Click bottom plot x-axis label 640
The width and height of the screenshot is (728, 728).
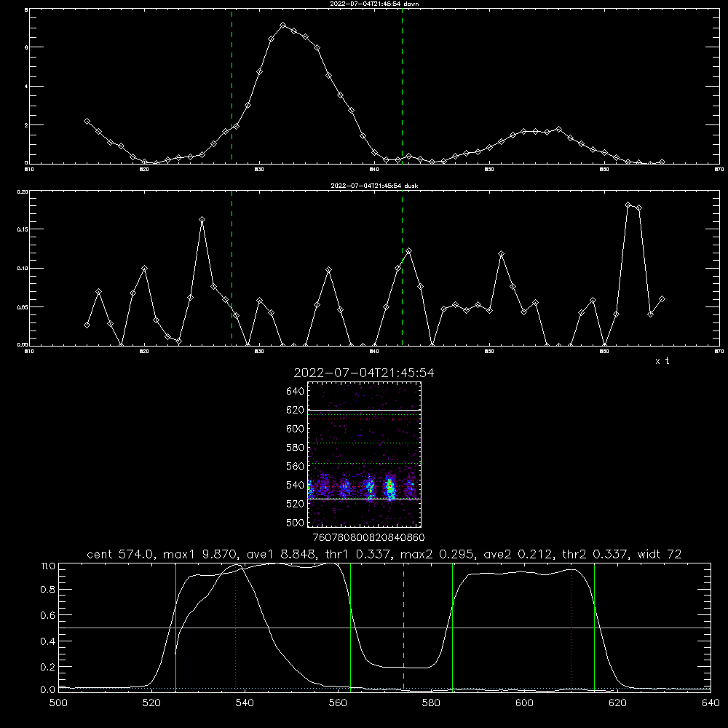(711, 703)
